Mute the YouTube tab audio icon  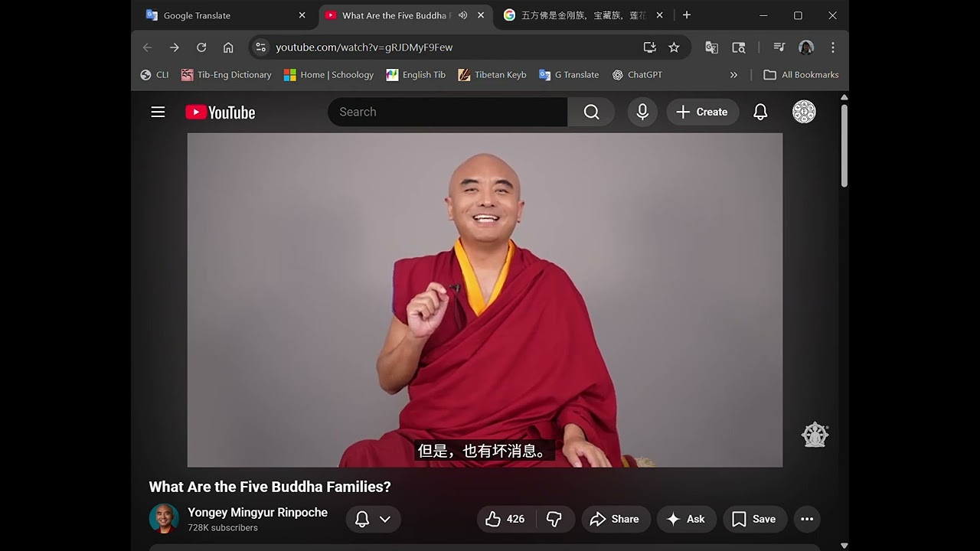(462, 15)
